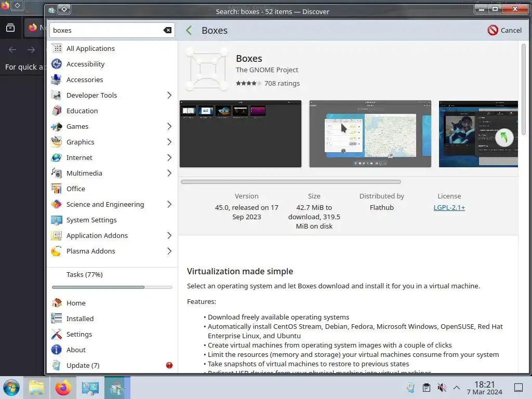Click the page vertical scrollbar
Screen dimensions: 532x399
524,89
